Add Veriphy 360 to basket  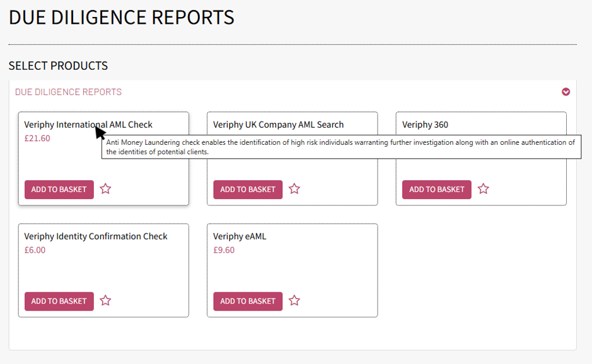(436, 189)
